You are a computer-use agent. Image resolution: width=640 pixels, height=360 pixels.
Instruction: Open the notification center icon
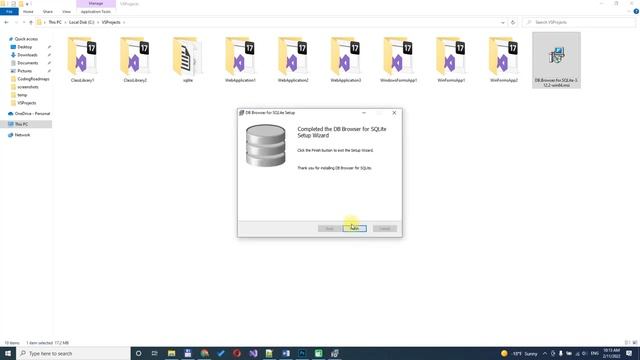pyautogui.click(x=629, y=353)
